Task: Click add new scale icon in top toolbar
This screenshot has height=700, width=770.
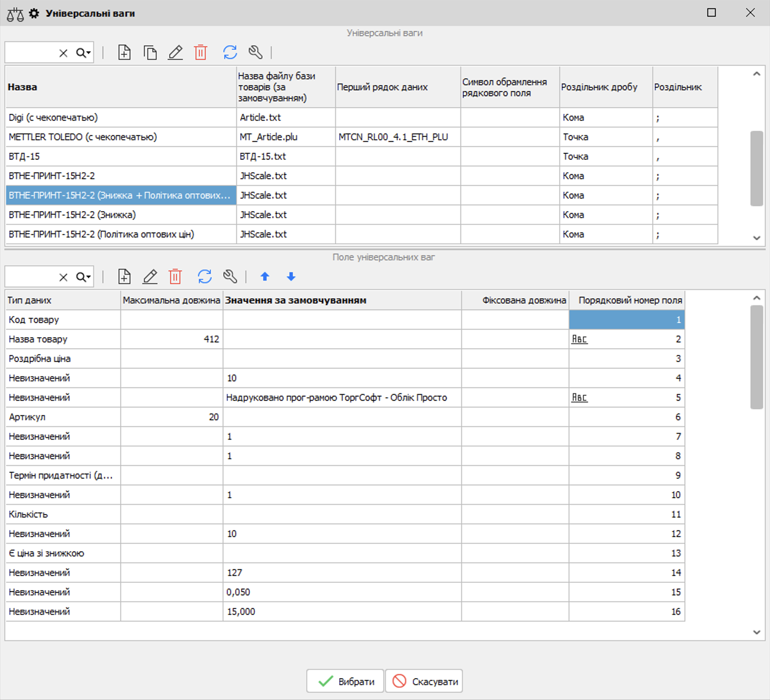Action: 124,52
